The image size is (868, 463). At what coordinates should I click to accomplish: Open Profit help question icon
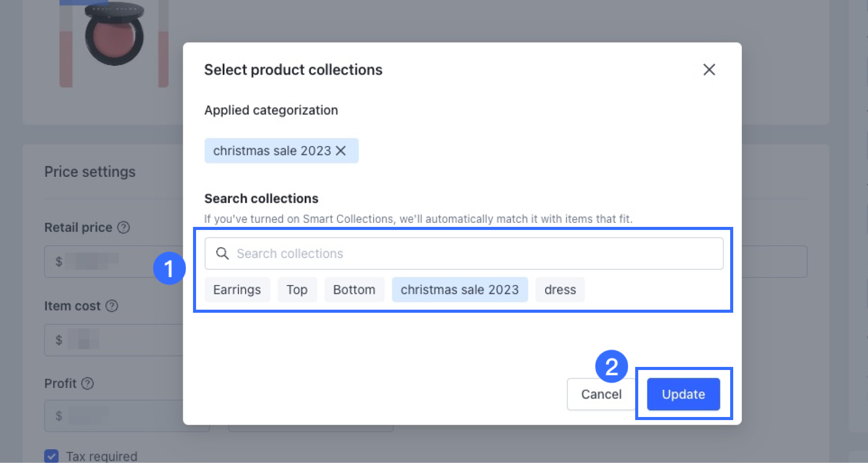[88, 383]
